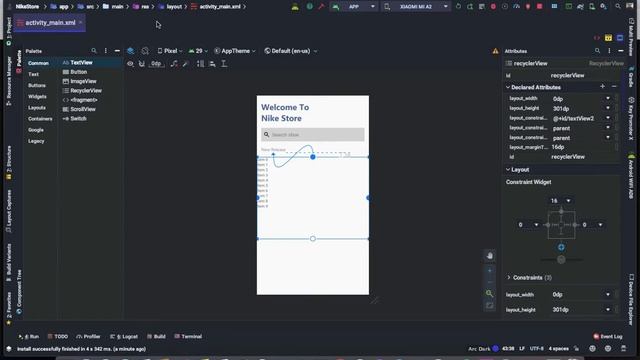640x360 pixels.
Task: Minimize the Palette panel
Action: point(117,51)
